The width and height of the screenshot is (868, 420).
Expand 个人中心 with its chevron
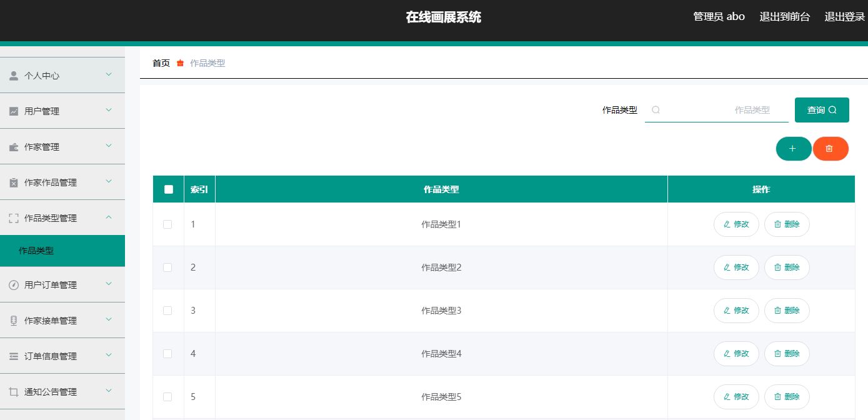click(109, 74)
